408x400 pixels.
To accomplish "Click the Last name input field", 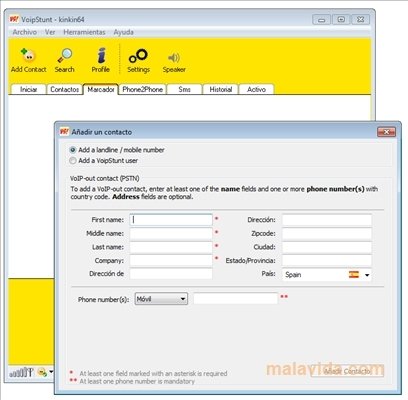I will (x=171, y=247).
